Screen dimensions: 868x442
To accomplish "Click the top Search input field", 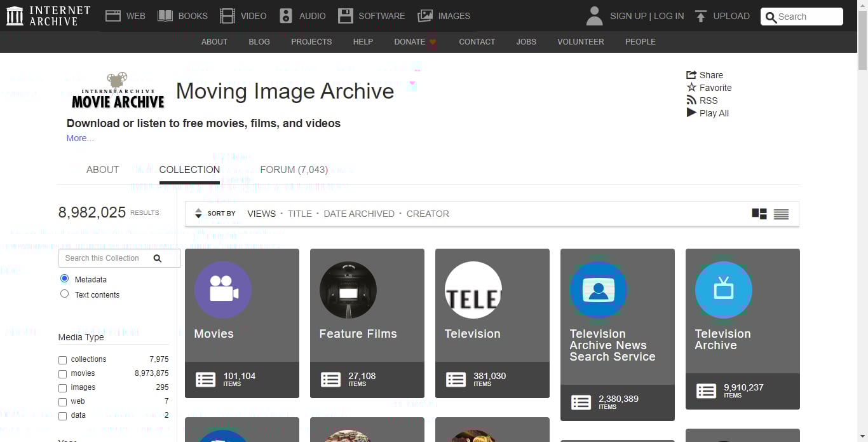I will tap(802, 17).
